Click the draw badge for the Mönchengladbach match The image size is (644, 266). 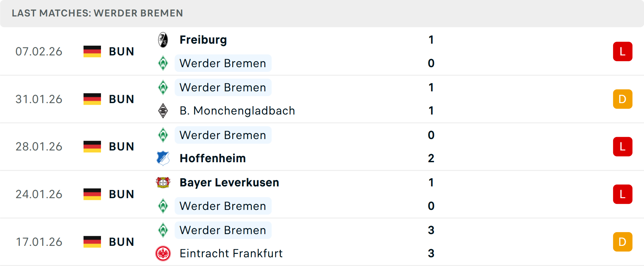pos(623,99)
